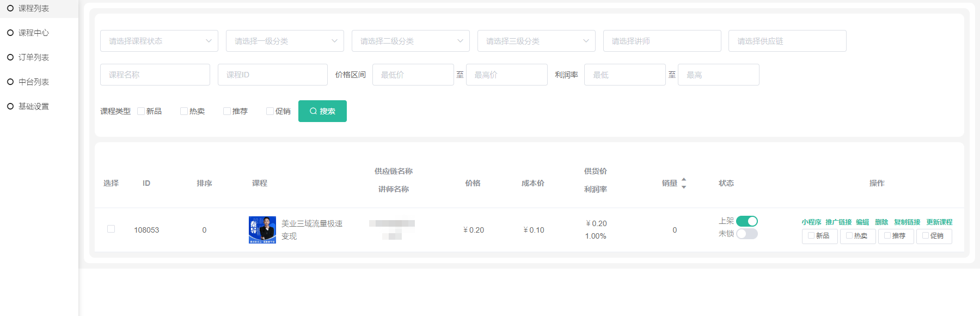Open 课程列表 in the sidebar
Image resolution: width=980 pixels, height=316 pixels.
click(33, 8)
